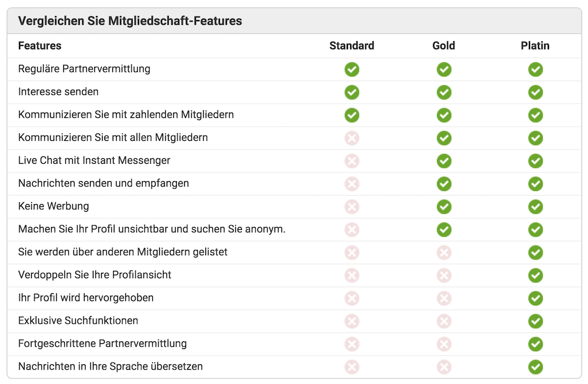Click Gold red X for Exklusive Suchfunktionen
This screenshot has height=384, width=588.
coord(444,321)
